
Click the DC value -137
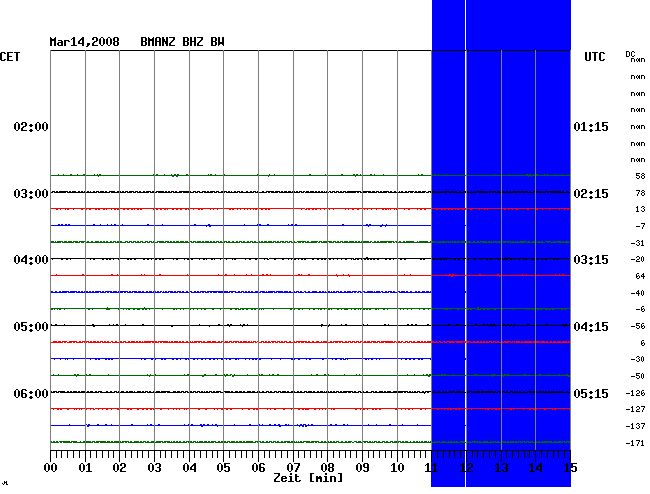tap(635, 426)
